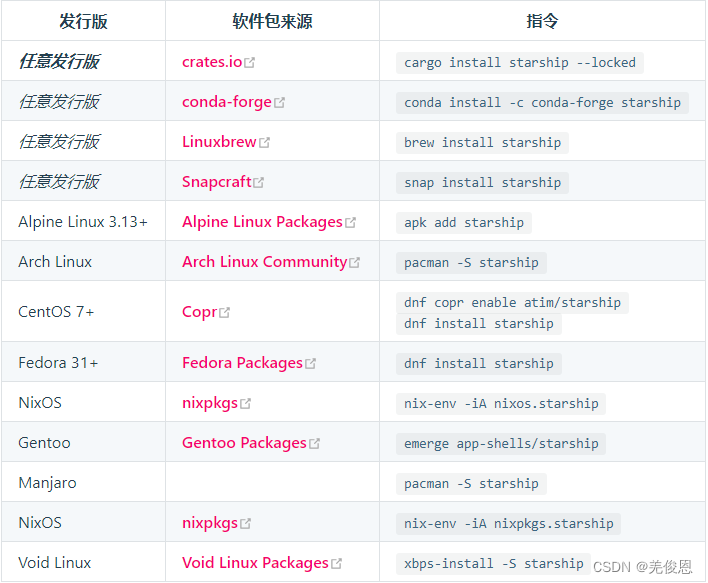Follow the Fedora Packages link
The image size is (708, 583).
click(x=242, y=363)
